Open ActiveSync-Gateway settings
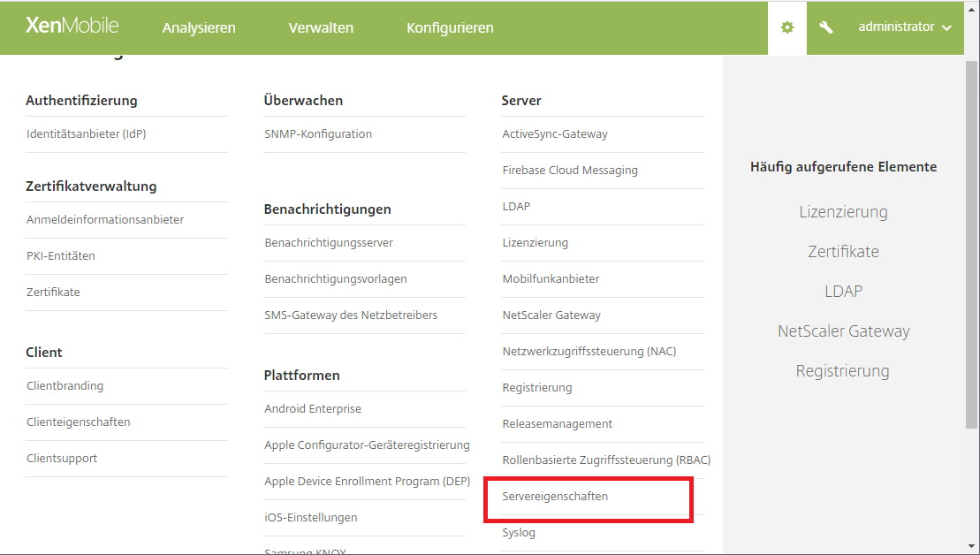 click(555, 134)
